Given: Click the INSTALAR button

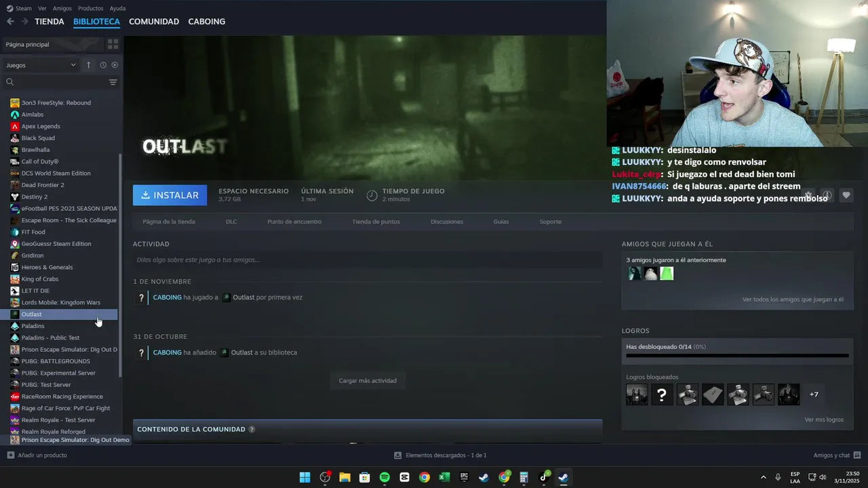Looking at the screenshot, I should [x=170, y=195].
